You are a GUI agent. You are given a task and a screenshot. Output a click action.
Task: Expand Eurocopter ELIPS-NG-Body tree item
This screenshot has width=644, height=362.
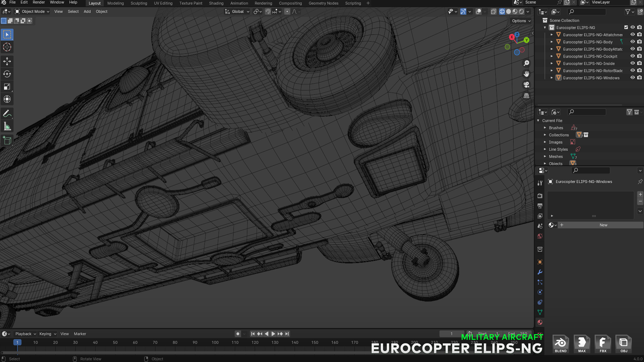pyautogui.click(x=552, y=42)
